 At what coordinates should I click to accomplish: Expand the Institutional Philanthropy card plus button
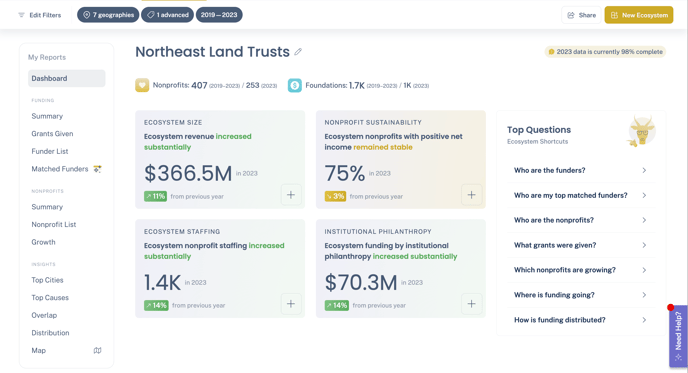click(x=472, y=304)
